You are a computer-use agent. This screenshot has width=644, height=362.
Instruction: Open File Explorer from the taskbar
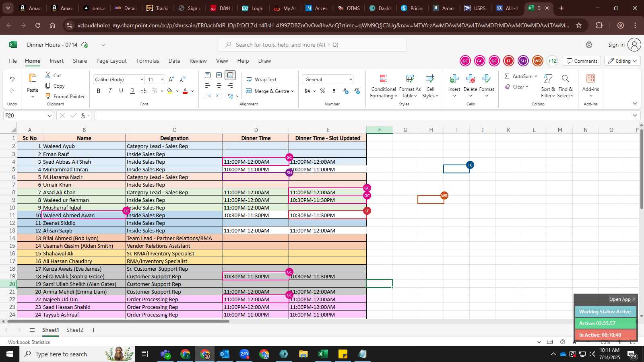[x=303, y=354]
